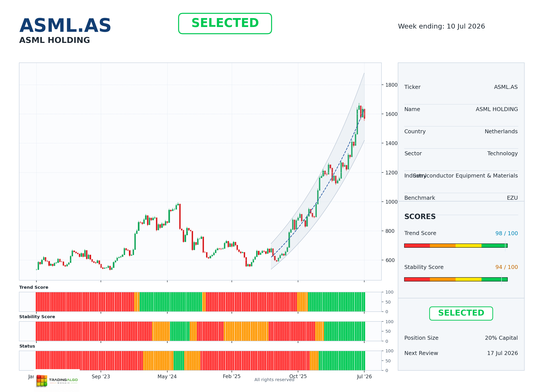Click the 1600 price axis label
Image resolution: width=549 pixels, height=392 pixels.
click(x=391, y=114)
